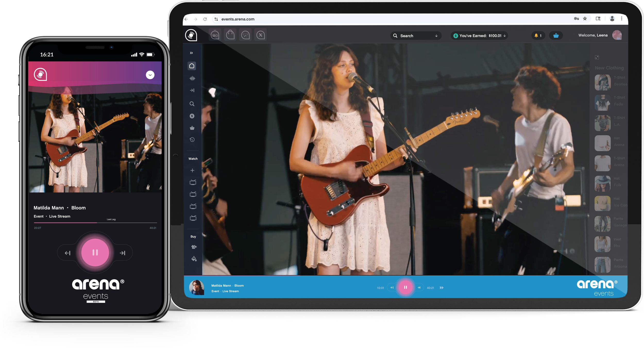Viewport: 644px width, 348px height.
Task: Open the shopping bag icon in top toolbar
Action: coord(230,35)
